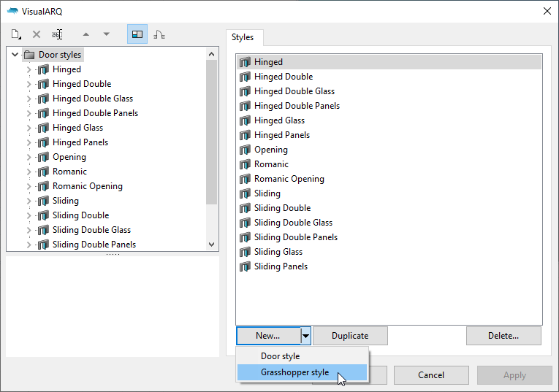Select Sliding Double Panels in styles list
Viewport: 559px width, 392px height.
coord(389,237)
